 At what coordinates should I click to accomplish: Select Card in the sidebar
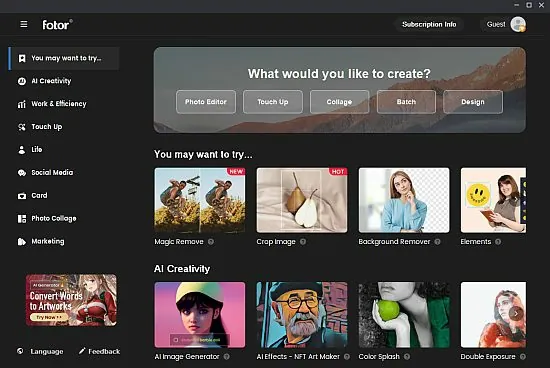point(64,196)
